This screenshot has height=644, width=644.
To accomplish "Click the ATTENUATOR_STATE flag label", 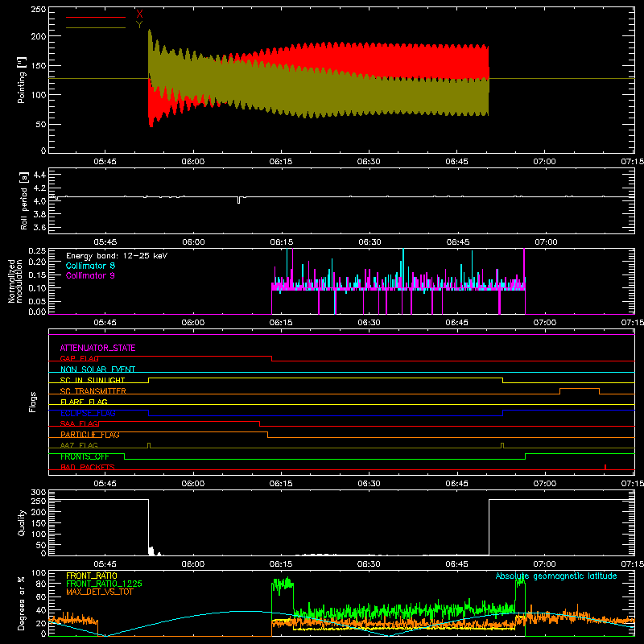I will [x=97, y=348].
